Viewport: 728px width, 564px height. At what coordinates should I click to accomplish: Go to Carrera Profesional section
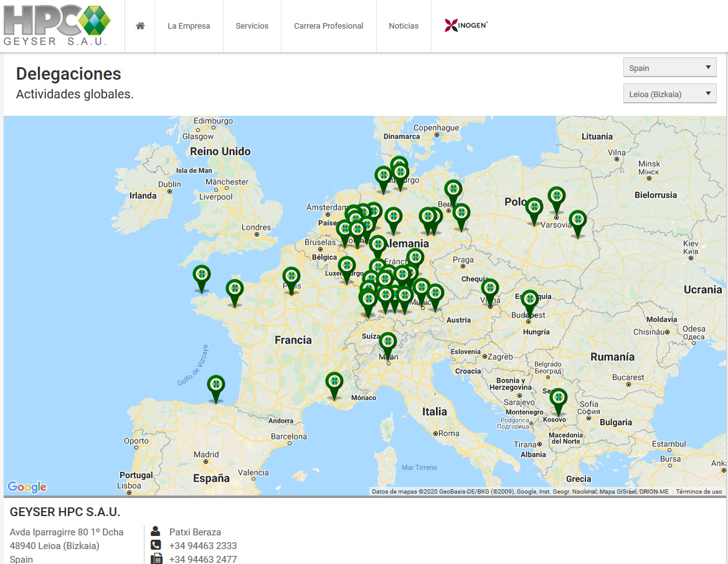328,26
